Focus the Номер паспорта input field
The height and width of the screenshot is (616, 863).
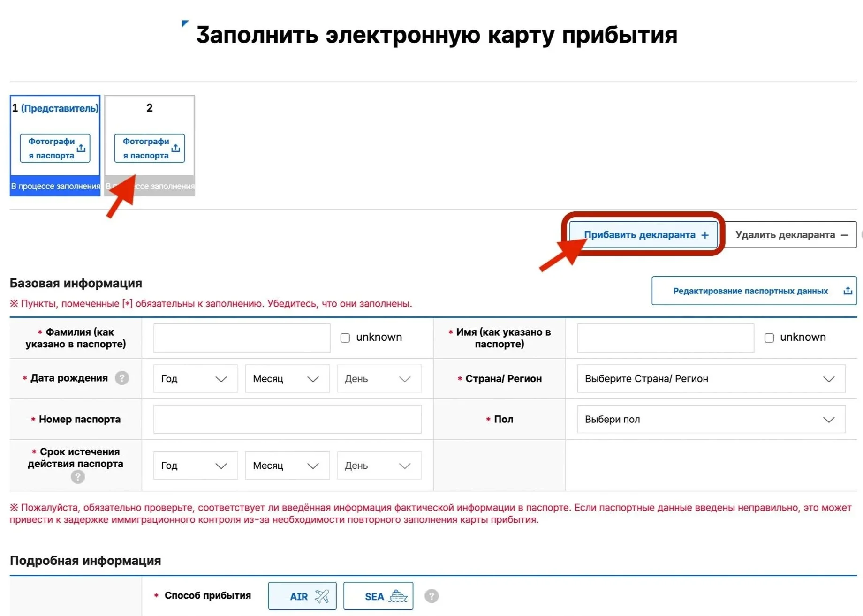288,419
